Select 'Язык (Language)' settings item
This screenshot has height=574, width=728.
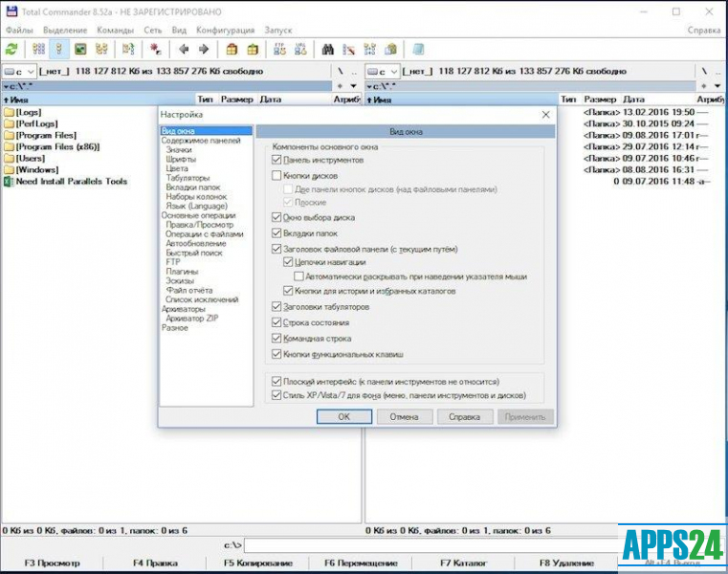click(196, 206)
